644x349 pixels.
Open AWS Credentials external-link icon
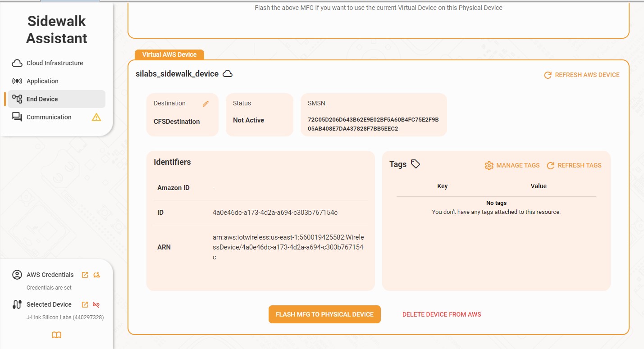click(x=85, y=275)
